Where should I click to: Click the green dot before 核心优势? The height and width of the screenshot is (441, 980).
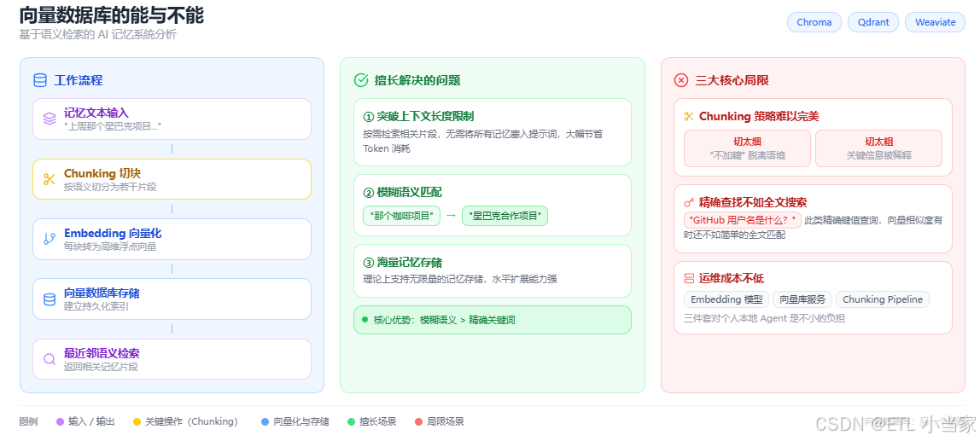coord(365,320)
